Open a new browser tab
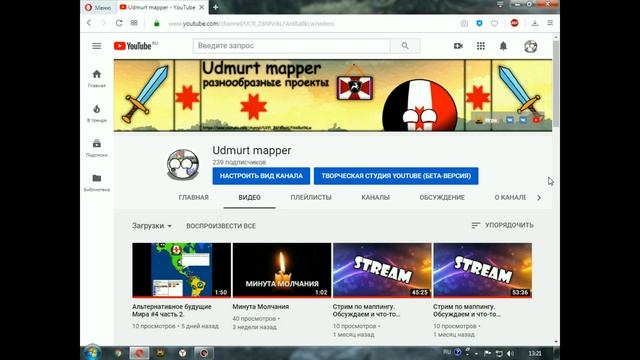640x360 pixels. click(x=216, y=7)
